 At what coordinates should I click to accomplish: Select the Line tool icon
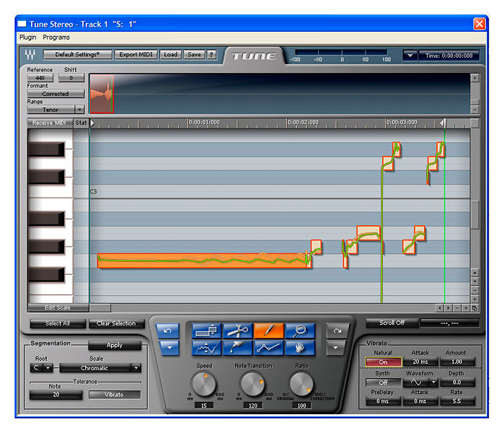pos(269,348)
